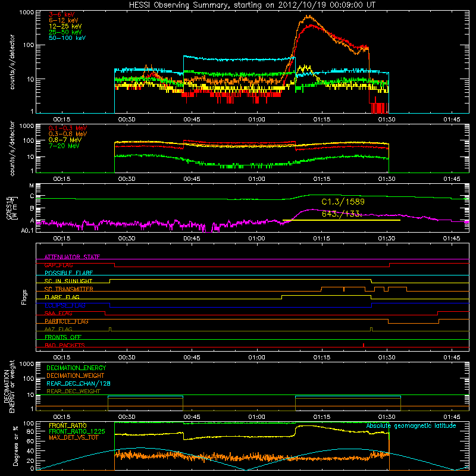476x476 pixels.
Task: Select the SC_IN_SUNLIGHT flag label
Action: [68, 281]
